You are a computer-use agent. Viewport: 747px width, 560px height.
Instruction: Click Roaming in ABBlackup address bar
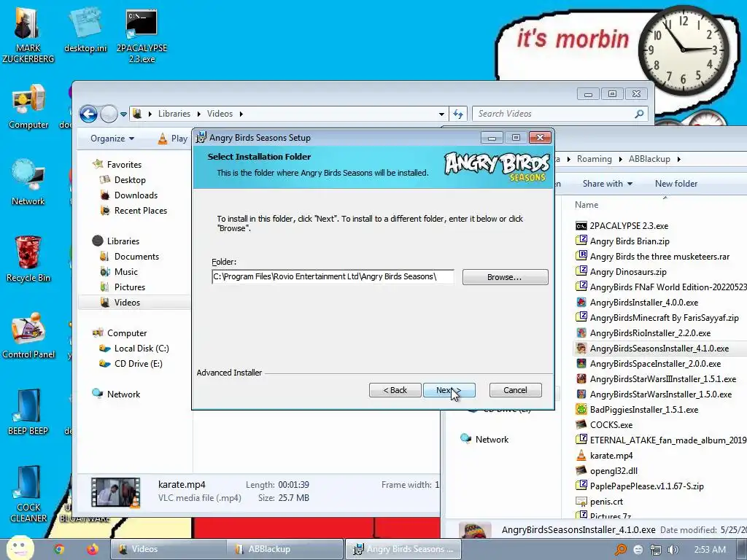(594, 158)
